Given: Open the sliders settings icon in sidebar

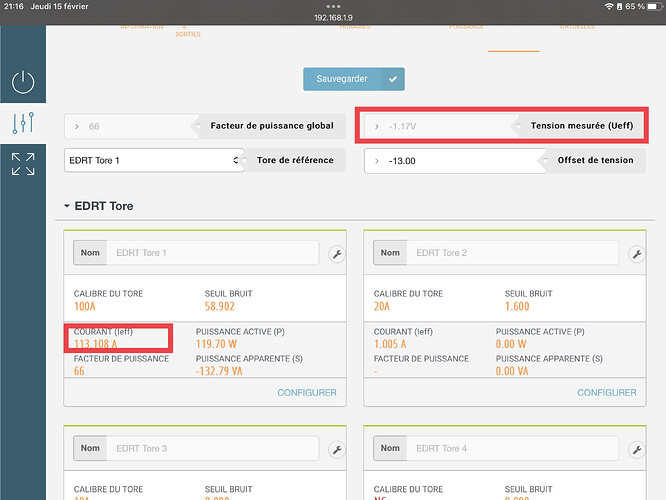Looking at the screenshot, I should [23, 123].
